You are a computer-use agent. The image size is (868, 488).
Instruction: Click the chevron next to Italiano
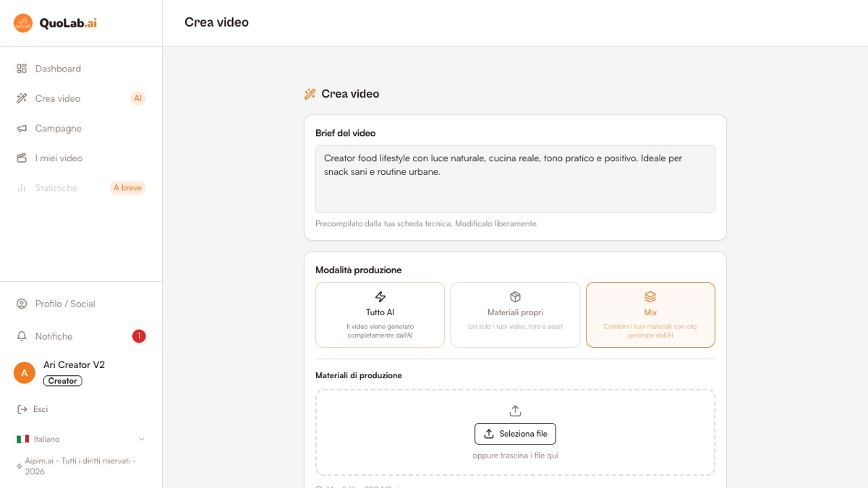(142, 439)
